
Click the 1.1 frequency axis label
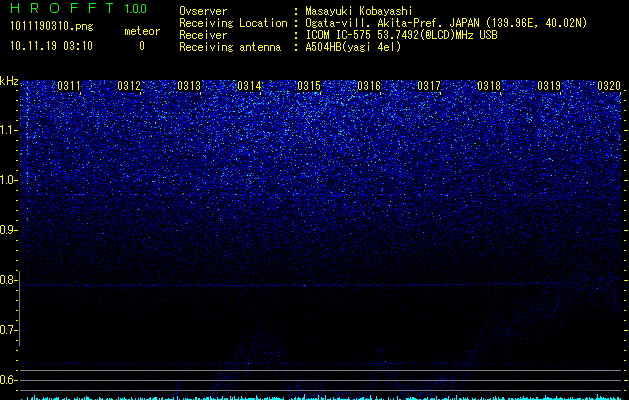(9, 130)
